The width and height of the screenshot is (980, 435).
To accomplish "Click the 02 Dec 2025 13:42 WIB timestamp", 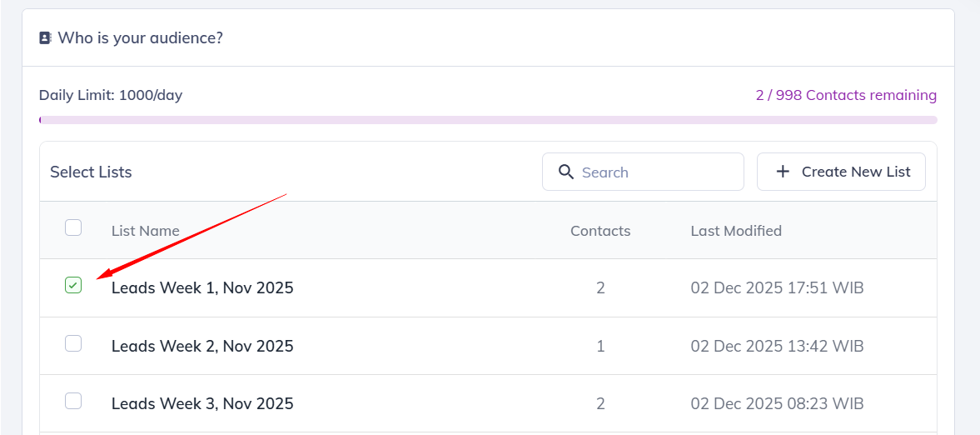I will pos(777,346).
